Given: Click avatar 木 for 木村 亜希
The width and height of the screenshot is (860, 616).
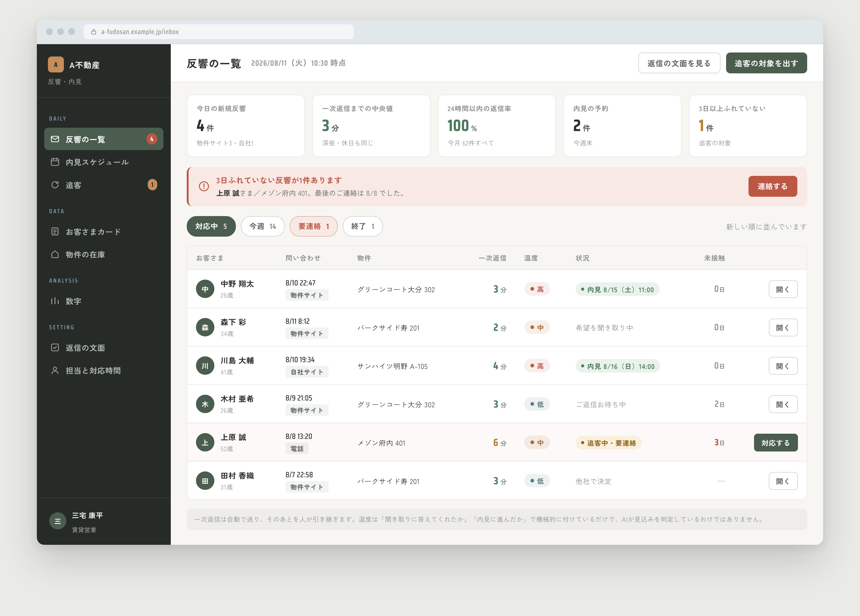Looking at the screenshot, I should pos(205,404).
